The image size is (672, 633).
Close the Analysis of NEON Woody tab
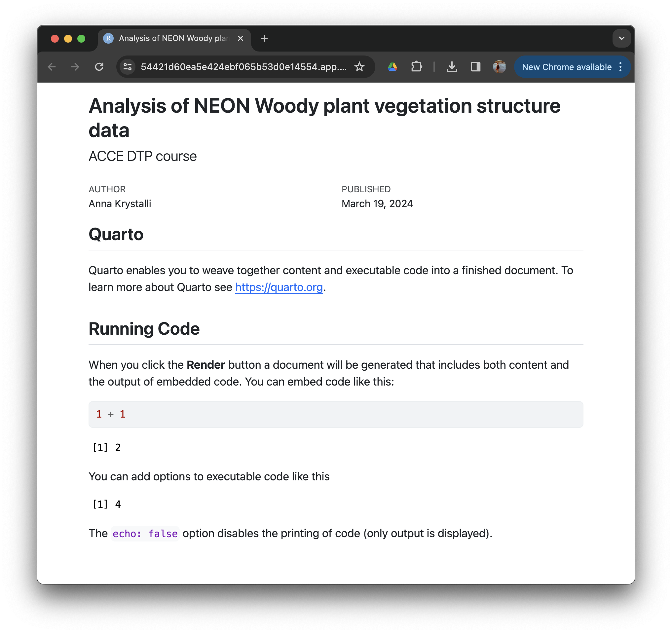click(x=240, y=39)
